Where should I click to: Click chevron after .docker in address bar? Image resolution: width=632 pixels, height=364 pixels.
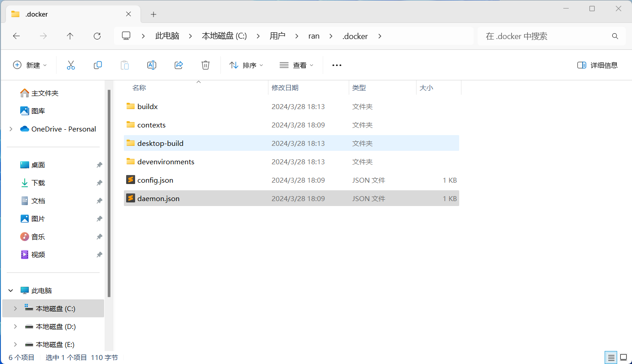coord(379,36)
